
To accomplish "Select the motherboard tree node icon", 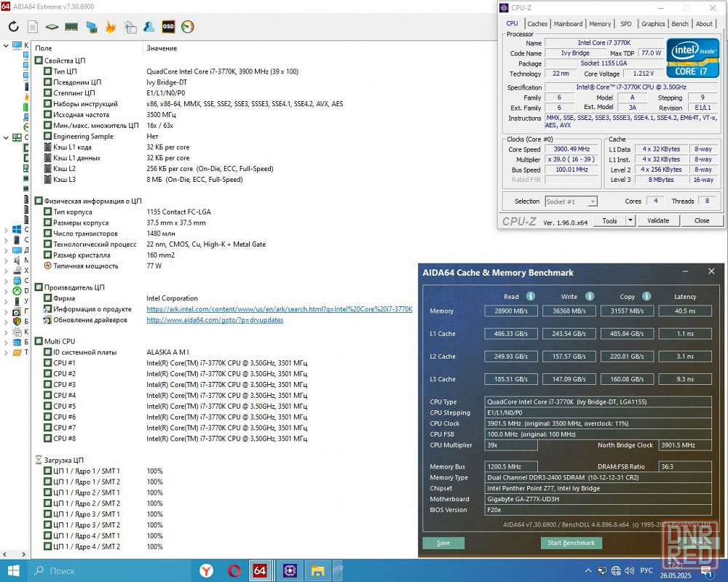I will (17, 137).
